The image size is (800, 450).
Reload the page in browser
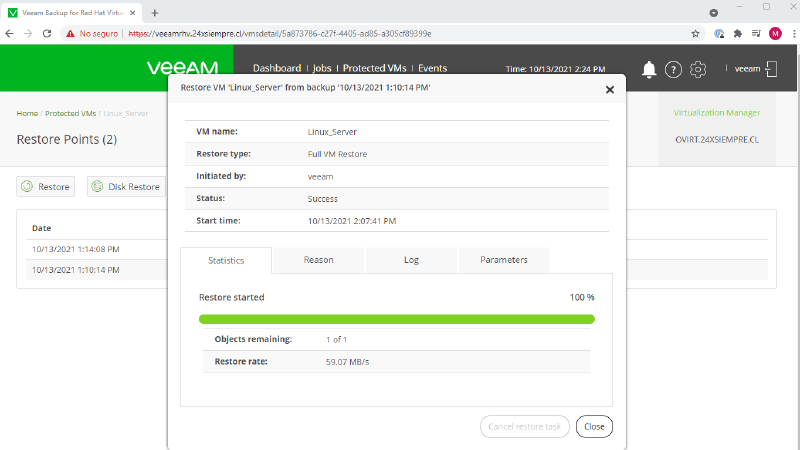coord(47,34)
